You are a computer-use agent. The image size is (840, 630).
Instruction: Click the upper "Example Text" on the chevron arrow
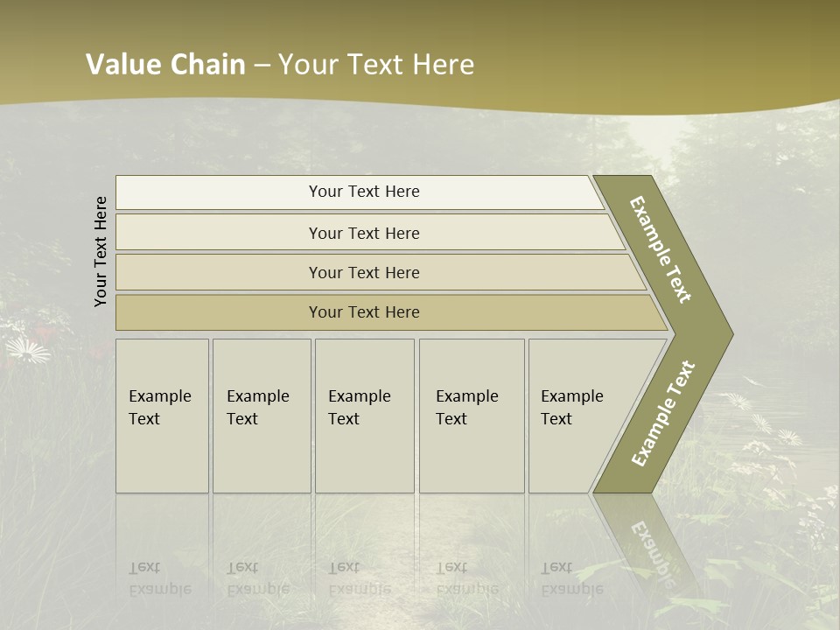(x=661, y=249)
